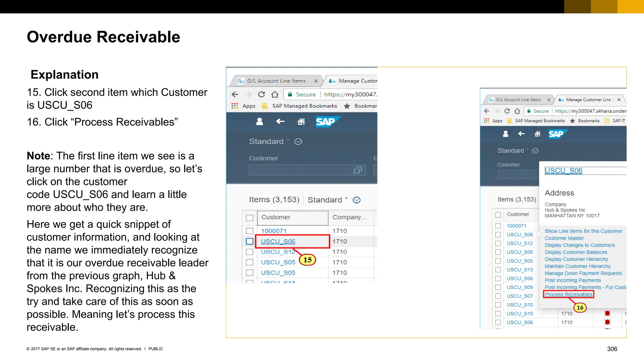Open Customer value help icon, step-15 screenshot
Screen dimensions: 644x362
(x=358, y=170)
